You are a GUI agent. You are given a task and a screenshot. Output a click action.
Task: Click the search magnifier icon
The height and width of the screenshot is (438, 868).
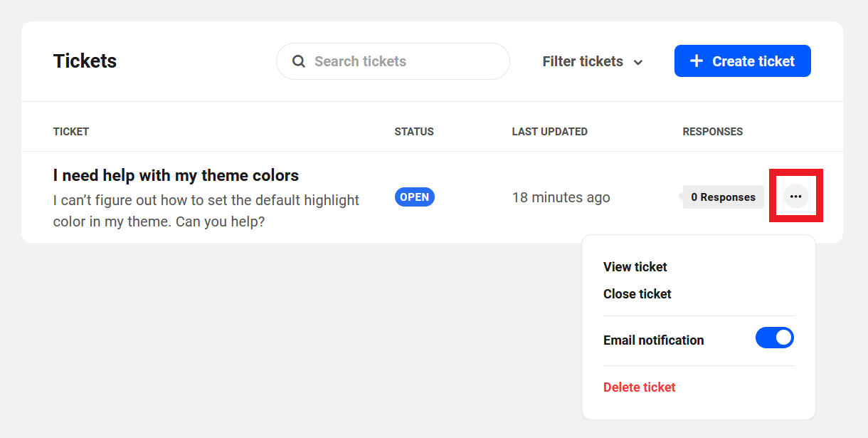(x=299, y=61)
